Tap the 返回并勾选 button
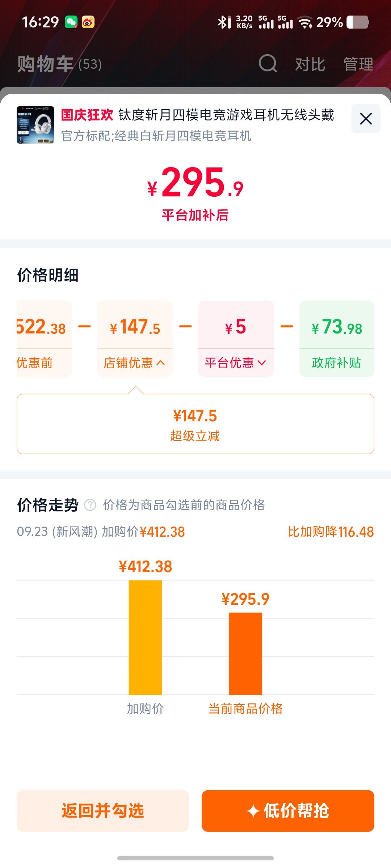The width and height of the screenshot is (391, 868). click(x=103, y=810)
